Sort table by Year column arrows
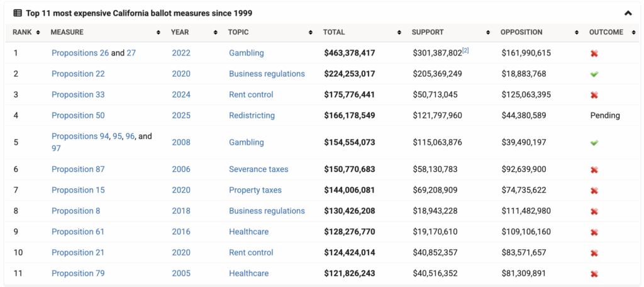644x287 pixels. 215,32
